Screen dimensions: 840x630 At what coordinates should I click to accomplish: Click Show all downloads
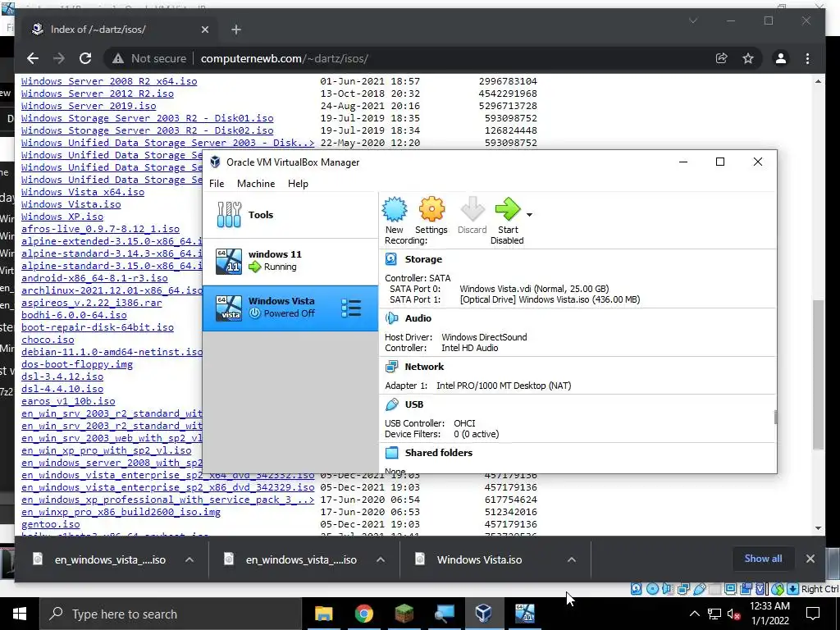point(763,559)
